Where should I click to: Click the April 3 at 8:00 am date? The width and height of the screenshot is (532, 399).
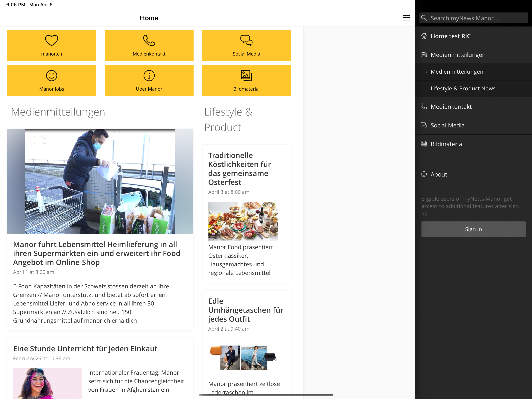tap(229, 192)
